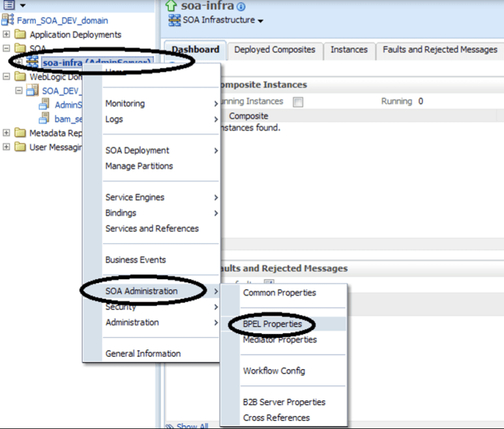
Task: Toggle the Running Instances checkbox
Action: coord(298,102)
